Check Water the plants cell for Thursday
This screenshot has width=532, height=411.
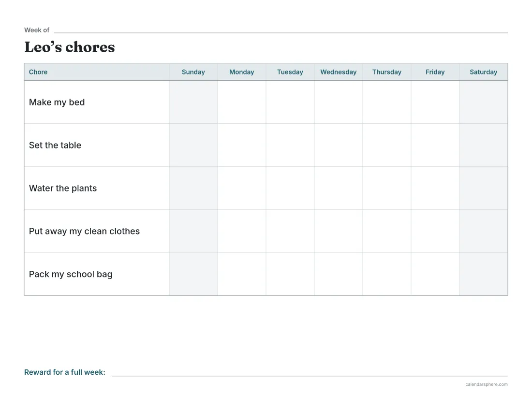pyautogui.click(x=387, y=188)
